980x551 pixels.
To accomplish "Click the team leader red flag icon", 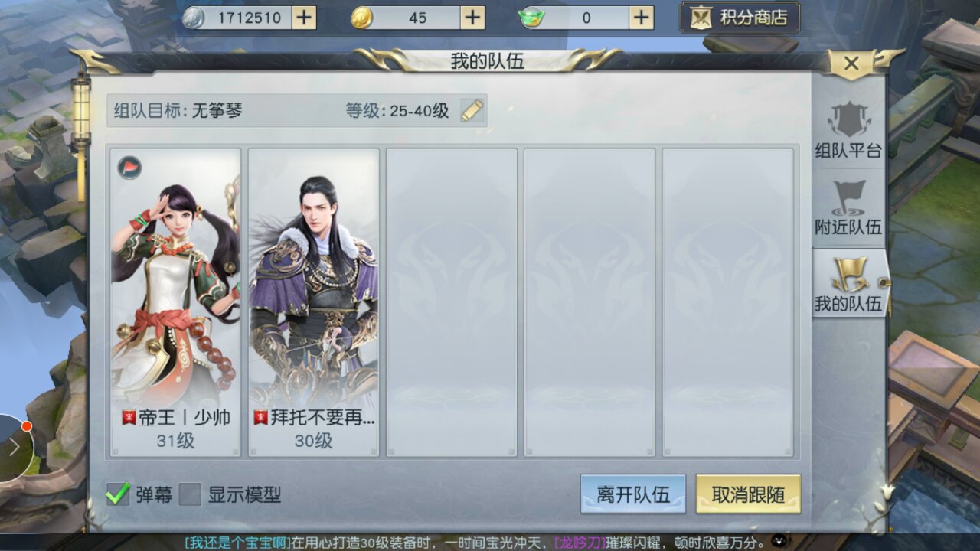I will coord(129,168).
